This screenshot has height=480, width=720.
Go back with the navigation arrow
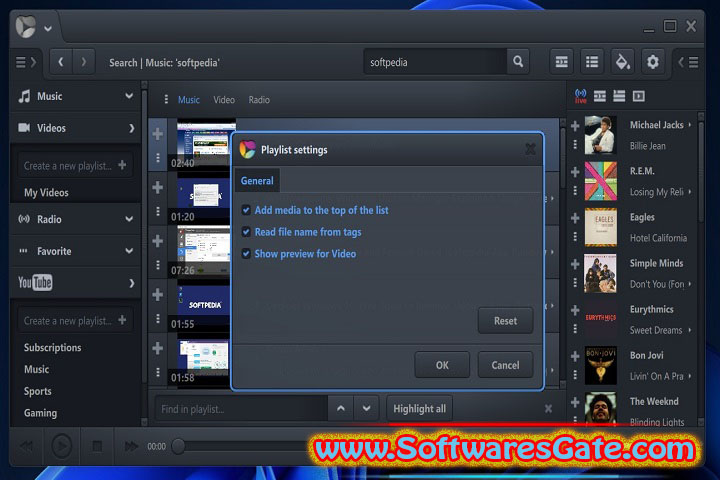[61, 62]
